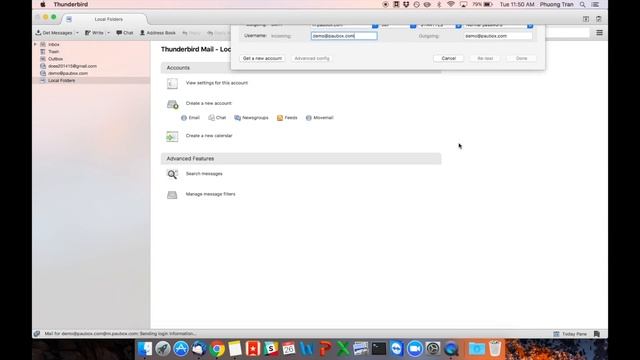This screenshot has height=360, width=640.
Task: Click 'Create a new calendar' link
Action: pyautogui.click(x=209, y=136)
